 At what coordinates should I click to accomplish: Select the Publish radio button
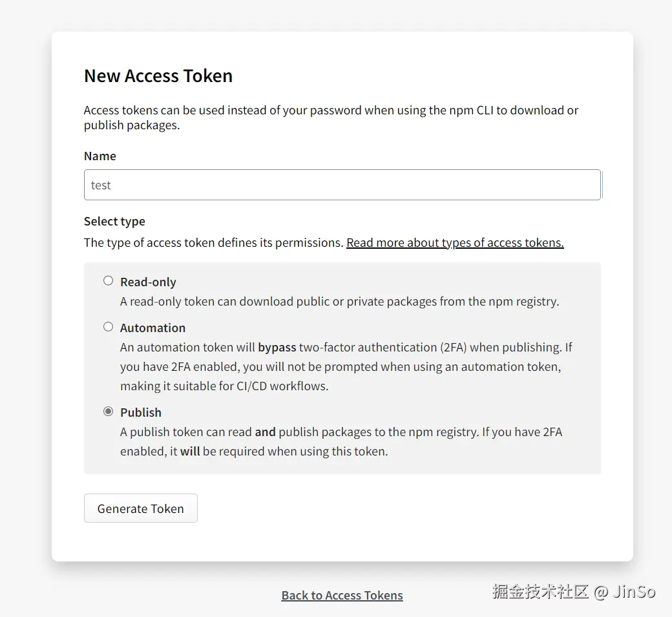coord(108,412)
